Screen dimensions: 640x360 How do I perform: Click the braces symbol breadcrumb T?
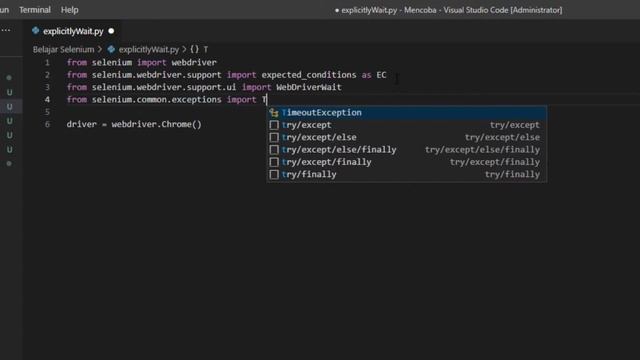pyautogui.click(x=199, y=49)
